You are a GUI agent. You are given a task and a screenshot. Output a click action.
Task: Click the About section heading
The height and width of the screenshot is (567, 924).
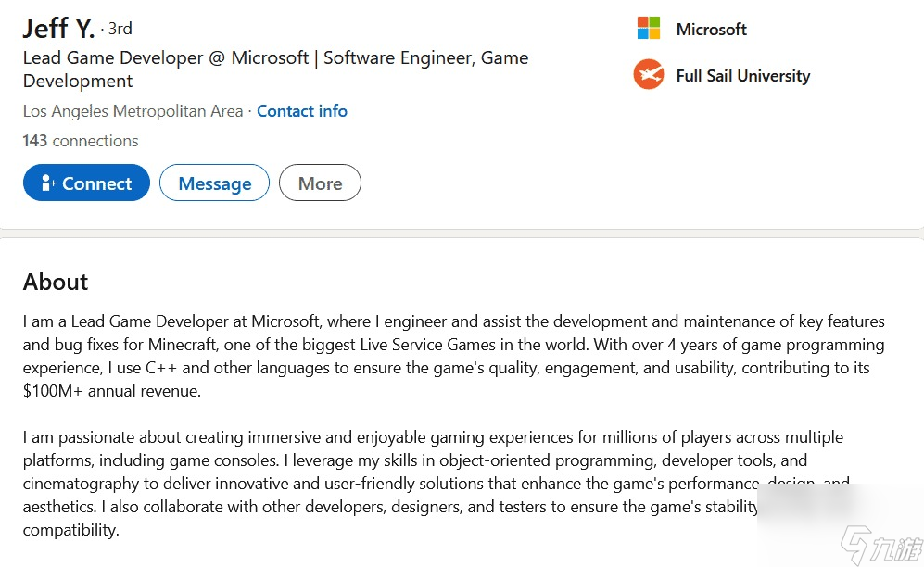[x=56, y=282]
